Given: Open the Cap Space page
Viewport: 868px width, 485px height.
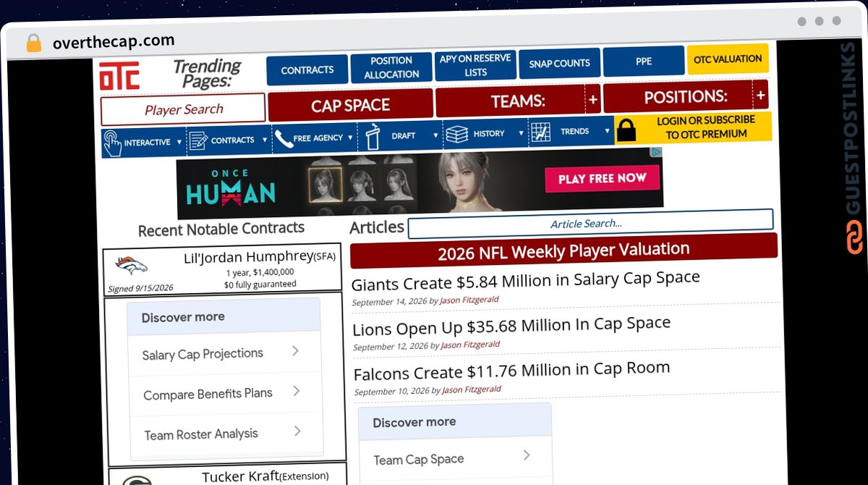Looking at the screenshot, I should (x=351, y=106).
